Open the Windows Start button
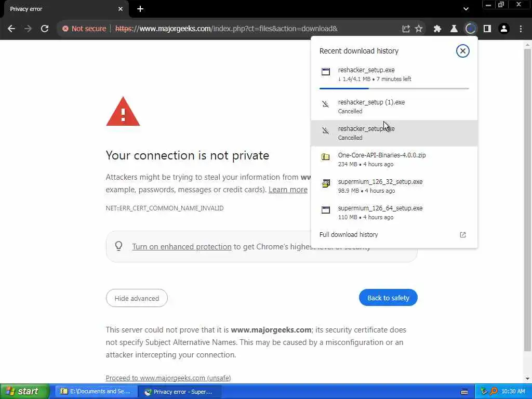Screen dimensions: 532x399 tap(25, 391)
